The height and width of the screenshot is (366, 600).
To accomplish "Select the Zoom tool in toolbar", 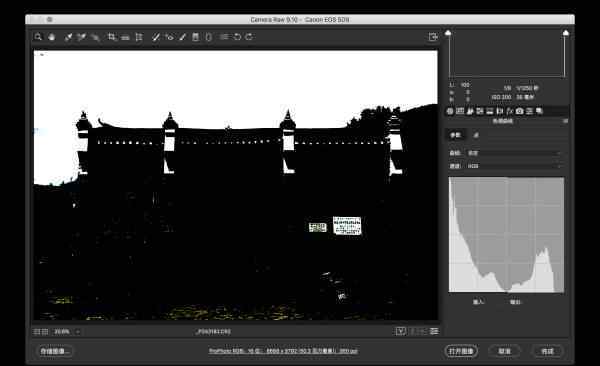I will (x=38, y=37).
